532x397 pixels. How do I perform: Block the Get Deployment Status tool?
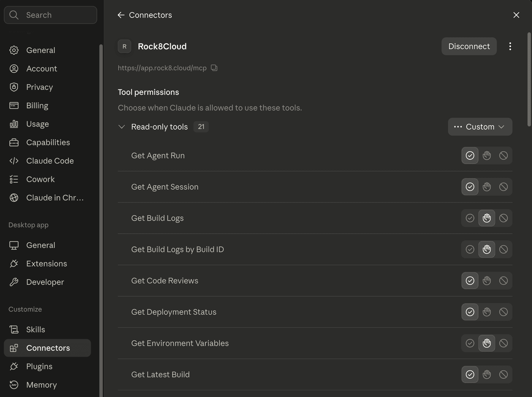click(503, 312)
